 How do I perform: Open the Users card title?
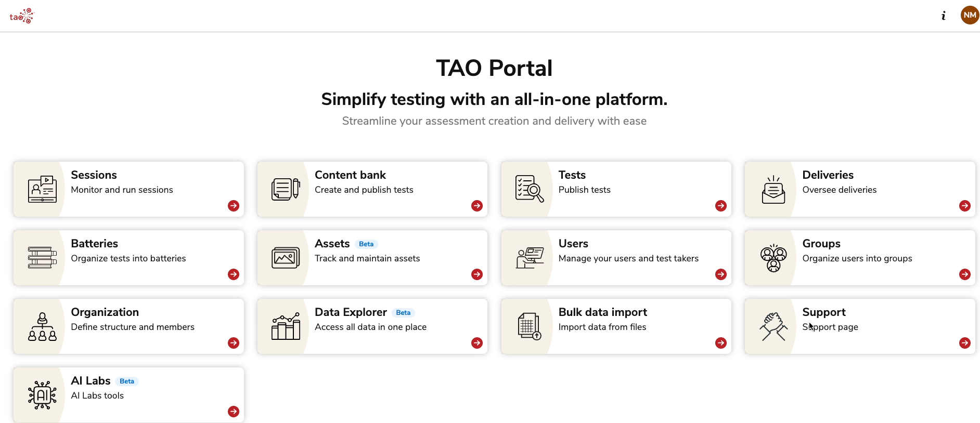573,244
